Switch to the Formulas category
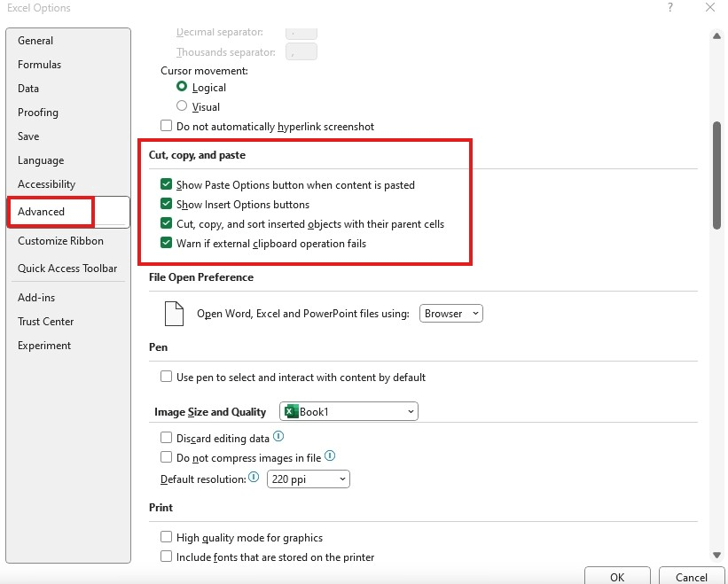728x584 pixels. (x=40, y=65)
